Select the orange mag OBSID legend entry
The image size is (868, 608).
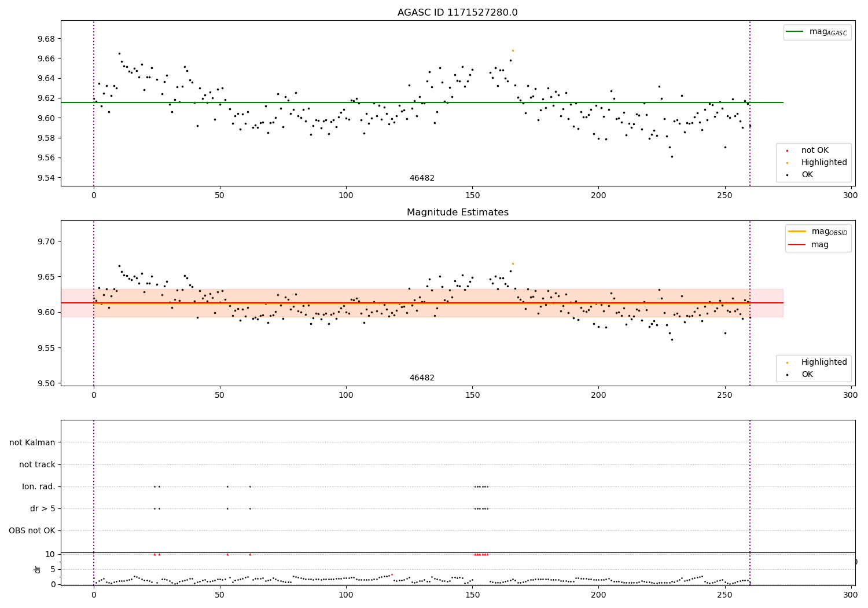(x=818, y=232)
